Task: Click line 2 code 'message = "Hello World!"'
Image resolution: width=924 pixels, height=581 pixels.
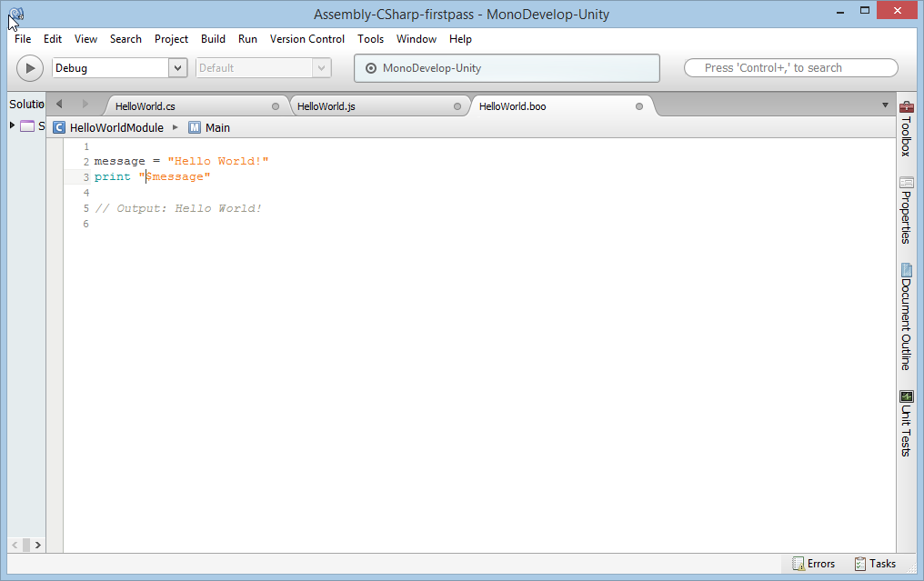Action: [182, 161]
